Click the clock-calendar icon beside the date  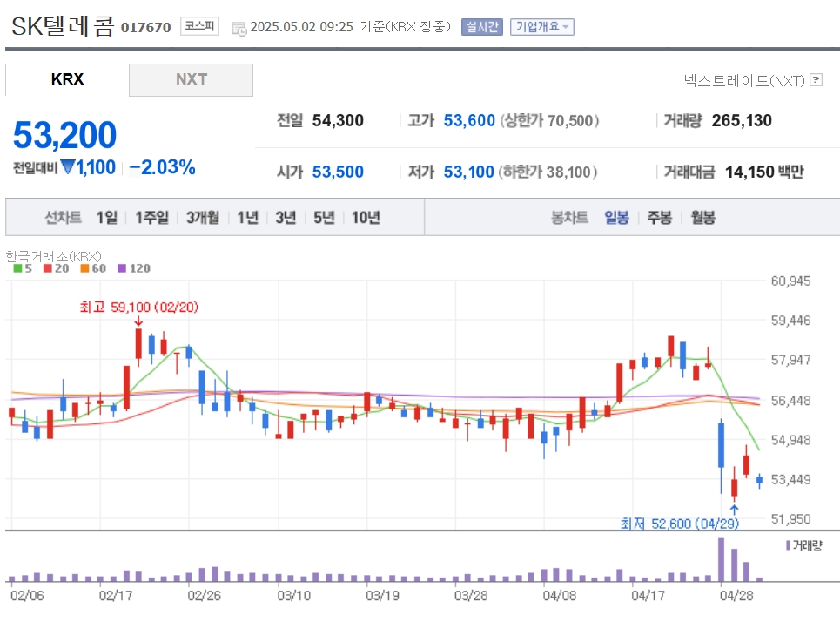click(x=239, y=29)
